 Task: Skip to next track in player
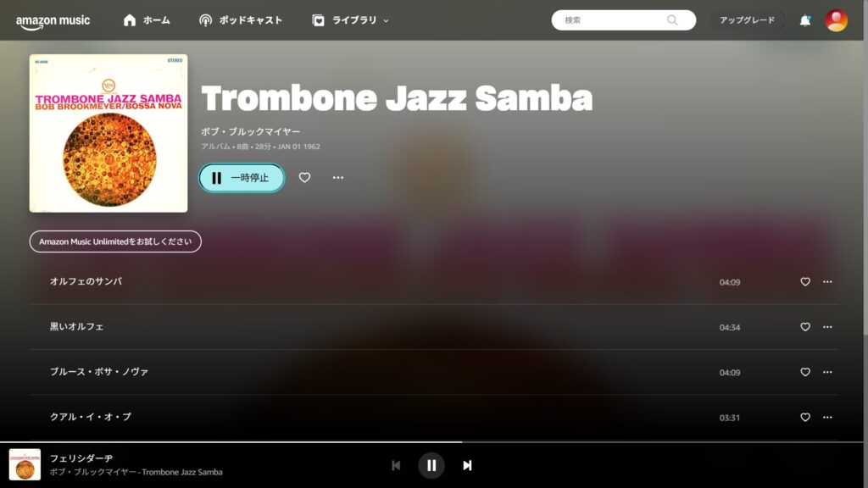coord(467,465)
